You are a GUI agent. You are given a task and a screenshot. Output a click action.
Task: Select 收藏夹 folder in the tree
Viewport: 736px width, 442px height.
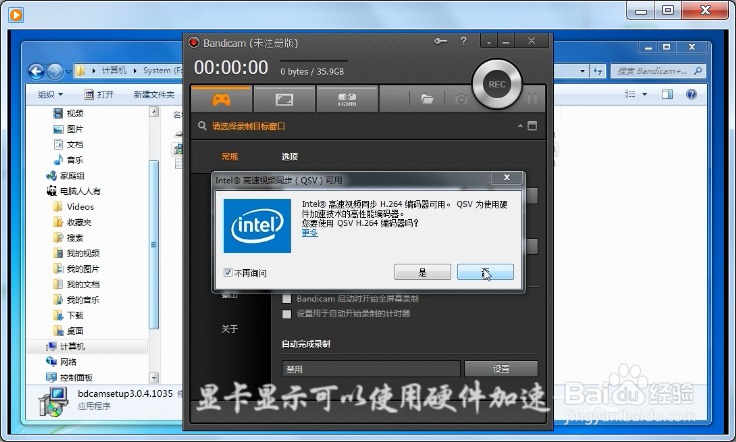tap(72, 222)
